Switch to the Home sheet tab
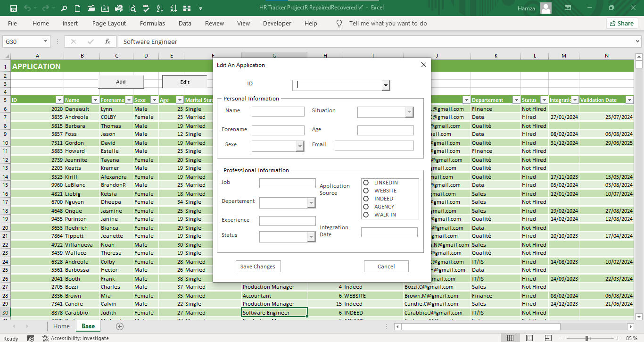Image resolution: width=644 pixels, height=342 pixels. tap(61, 326)
